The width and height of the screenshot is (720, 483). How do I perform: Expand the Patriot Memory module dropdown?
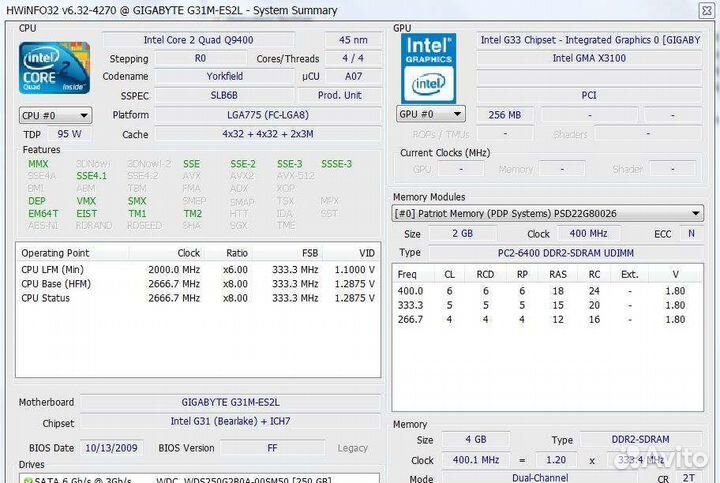coord(547,213)
